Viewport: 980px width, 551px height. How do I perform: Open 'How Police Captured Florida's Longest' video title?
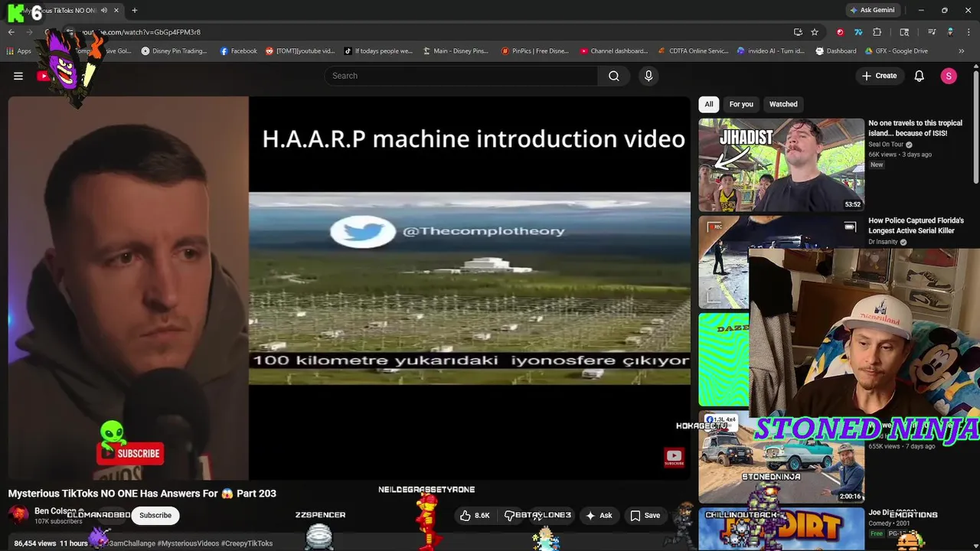click(x=916, y=225)
